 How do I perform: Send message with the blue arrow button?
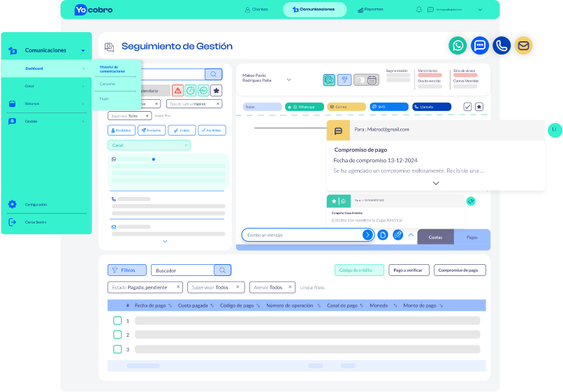click(x=367, y=235)
